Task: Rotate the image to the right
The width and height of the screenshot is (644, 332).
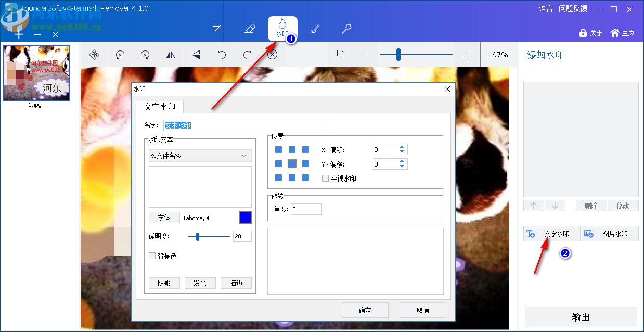Action: pyautogui.click(x=145, y=54)
